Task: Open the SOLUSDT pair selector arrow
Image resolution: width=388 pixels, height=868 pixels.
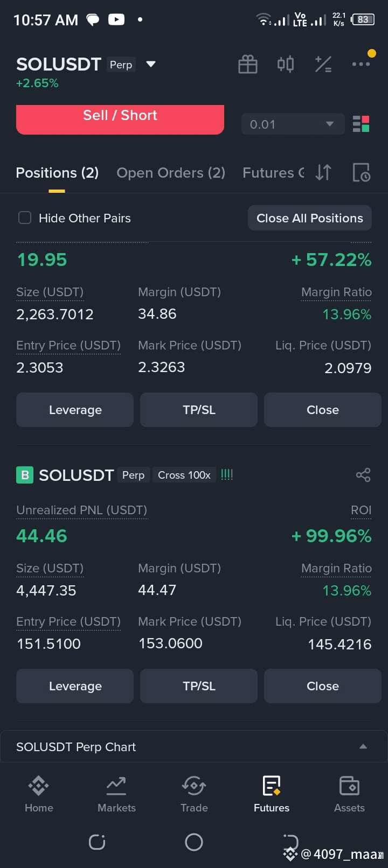Action: coord(151,64)
